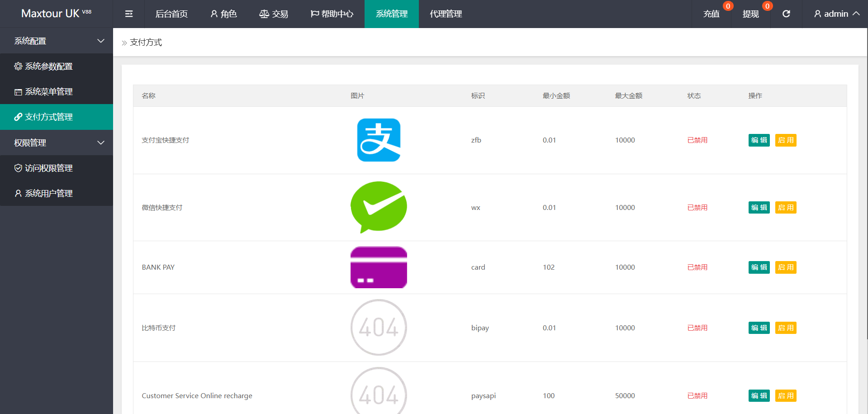
Task: Click the hamburger menu collapse icon
Action: pyautogui.click(x=129, y=14)
